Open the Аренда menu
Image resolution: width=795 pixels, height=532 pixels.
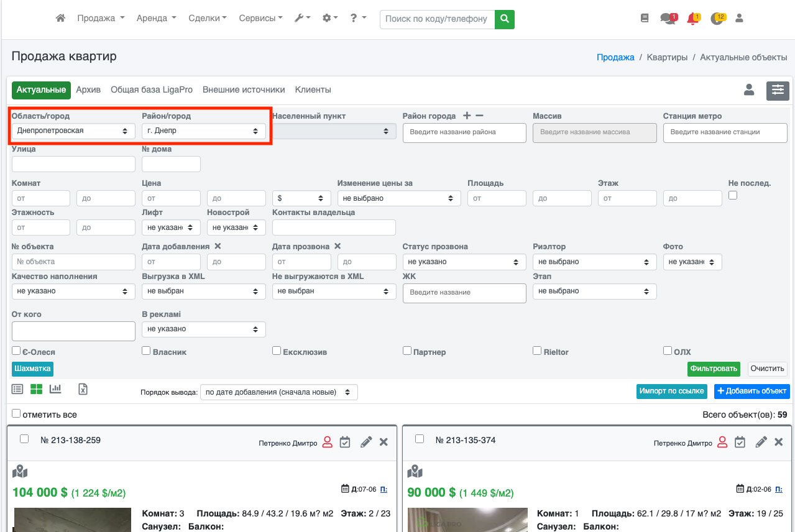(x=156, y=19)
